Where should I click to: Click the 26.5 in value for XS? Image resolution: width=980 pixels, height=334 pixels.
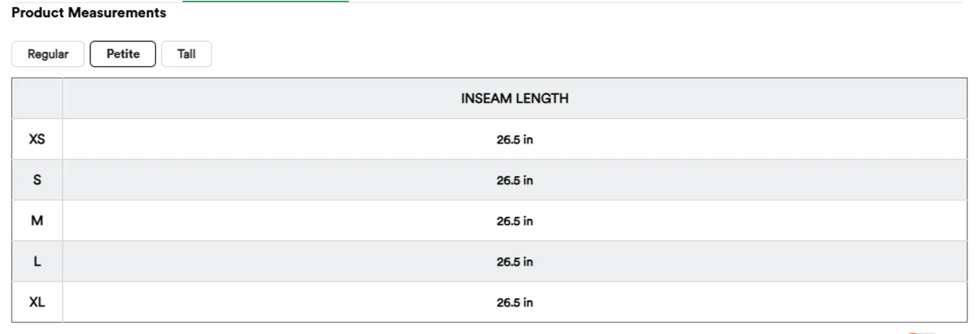tap(514, 139)
